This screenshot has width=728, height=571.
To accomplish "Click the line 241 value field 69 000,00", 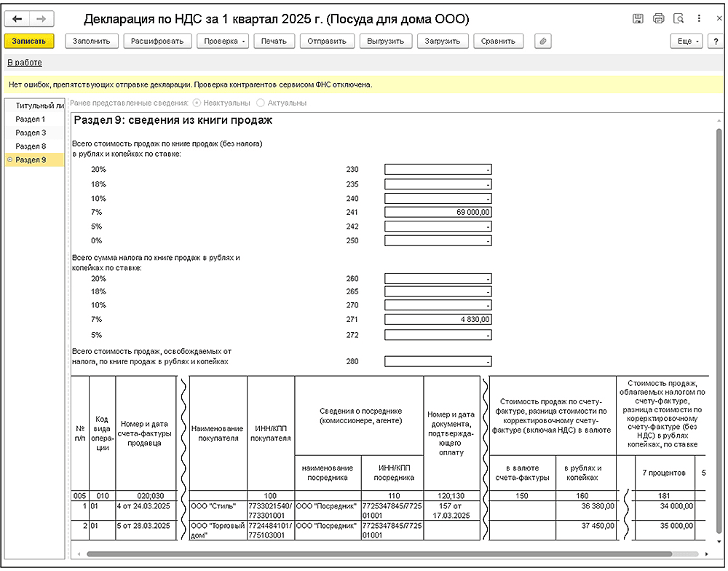I will [438, 212].
